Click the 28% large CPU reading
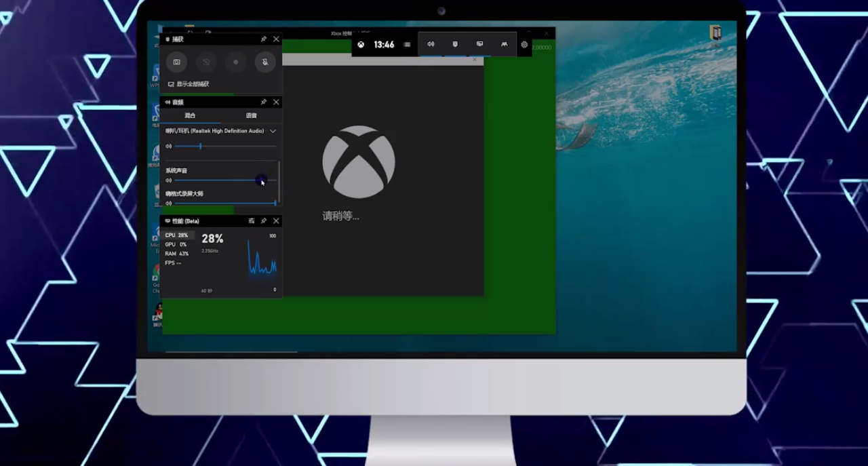This screenshot has height=466, width=868. point(212,239)
